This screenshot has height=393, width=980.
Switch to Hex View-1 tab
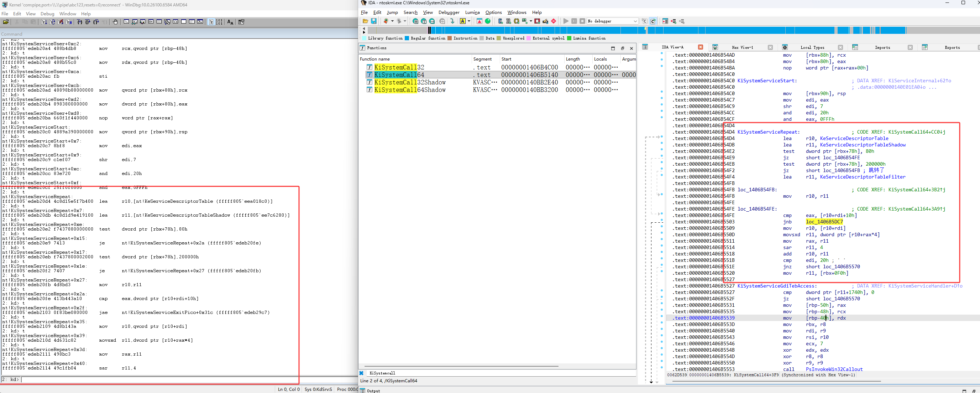(x=742, y=48)
